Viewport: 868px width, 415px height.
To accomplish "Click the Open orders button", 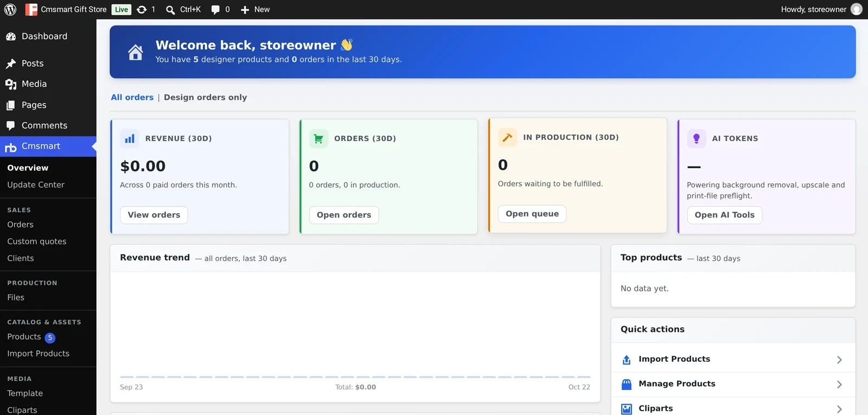I will [x=344, y=215].
